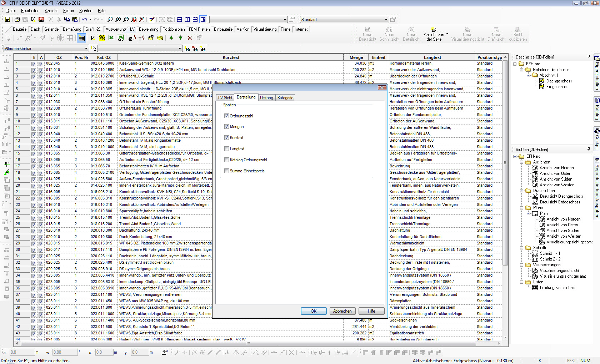Click the Copy icon in toolbar
This screenshot has height=364, width=600.
coord(67,19)
